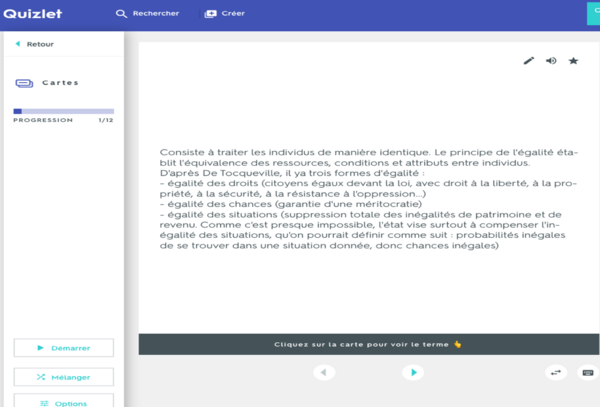Open the keyboard shortcuts icon

(587, 372)
